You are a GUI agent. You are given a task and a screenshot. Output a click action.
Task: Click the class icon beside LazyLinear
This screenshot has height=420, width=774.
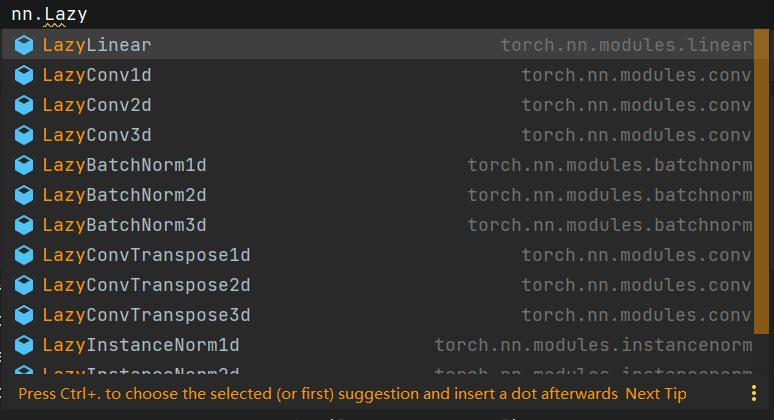pos(24,45)
